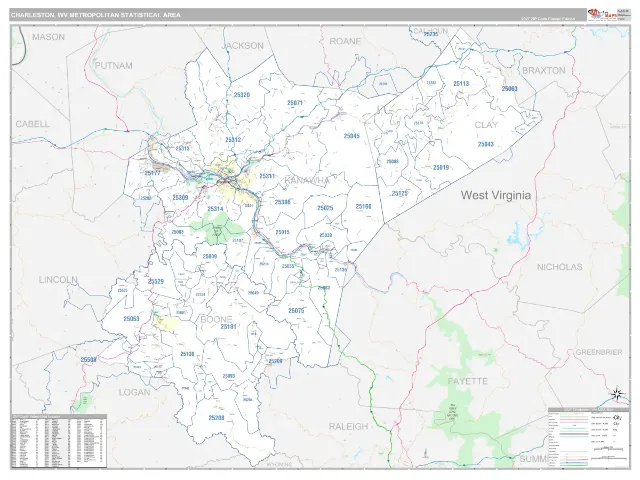Select the ROANE county label
The height and width of the screenshot is (480, 640).
point(345,41)
